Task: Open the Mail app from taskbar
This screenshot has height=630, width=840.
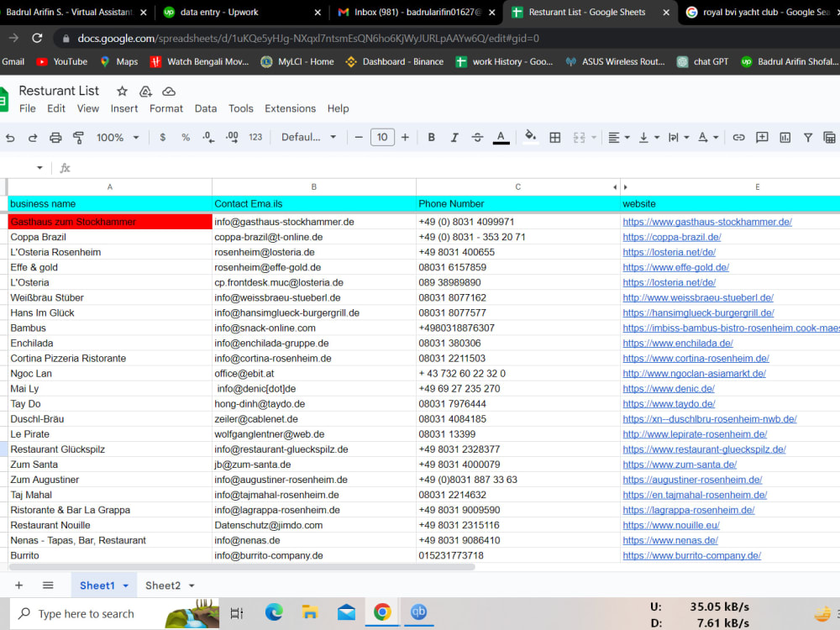Action: 346,612
